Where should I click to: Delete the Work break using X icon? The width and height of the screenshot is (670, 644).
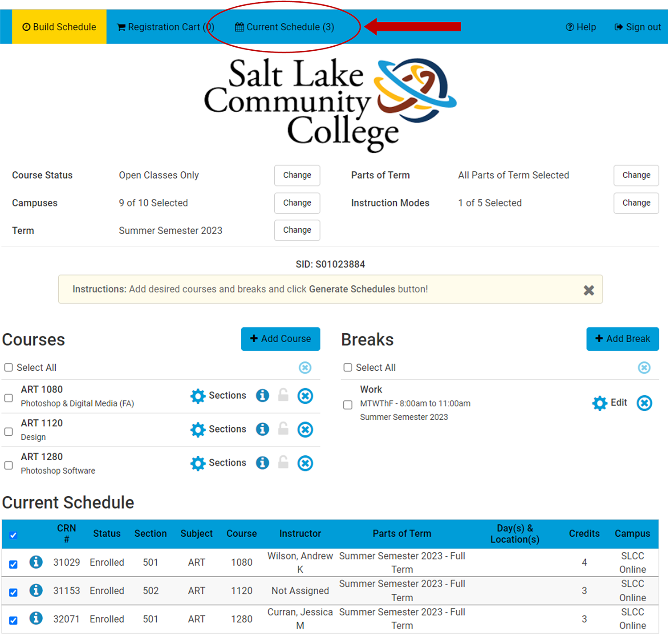coord(644,404)
